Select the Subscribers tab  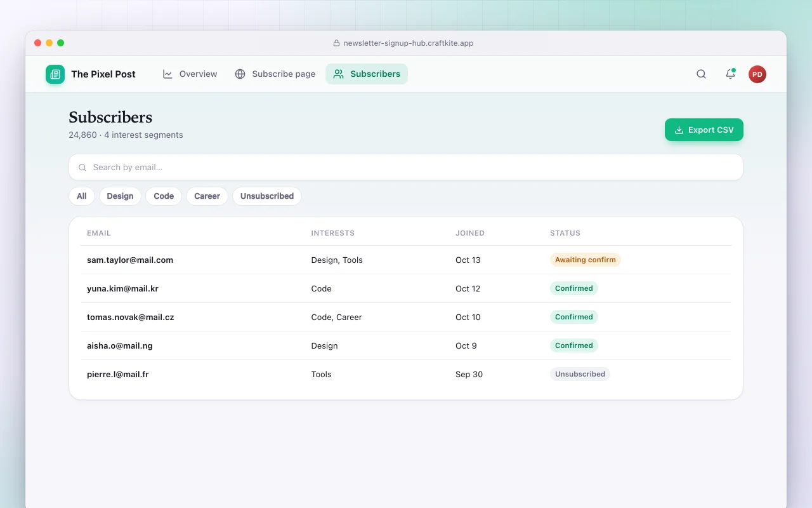pos(367,74)
